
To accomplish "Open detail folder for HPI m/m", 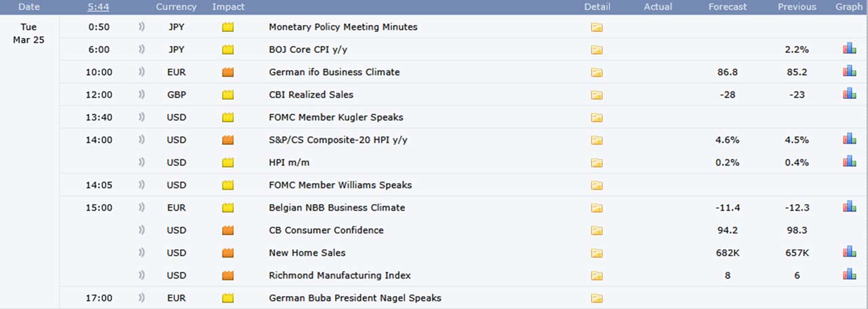I will 597,163.
